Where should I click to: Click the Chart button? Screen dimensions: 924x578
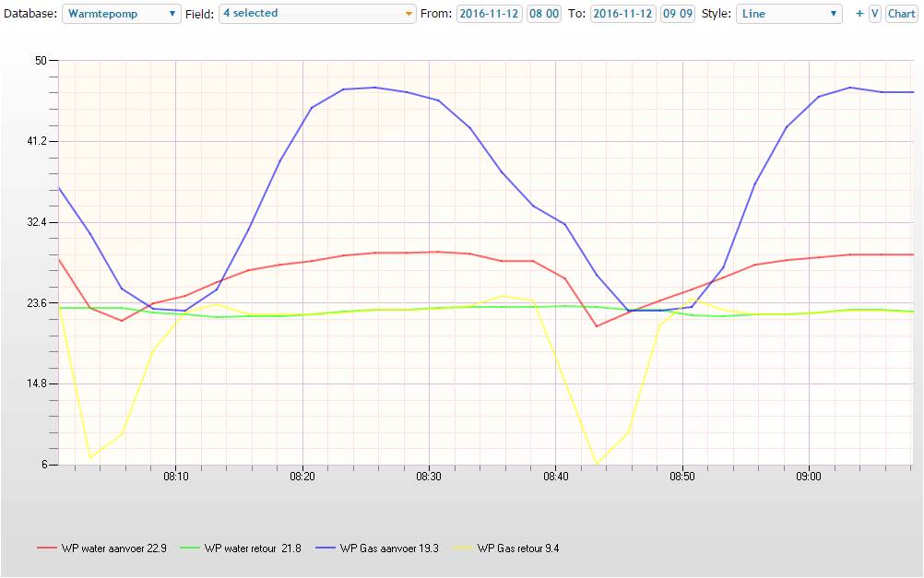point(901,14)
